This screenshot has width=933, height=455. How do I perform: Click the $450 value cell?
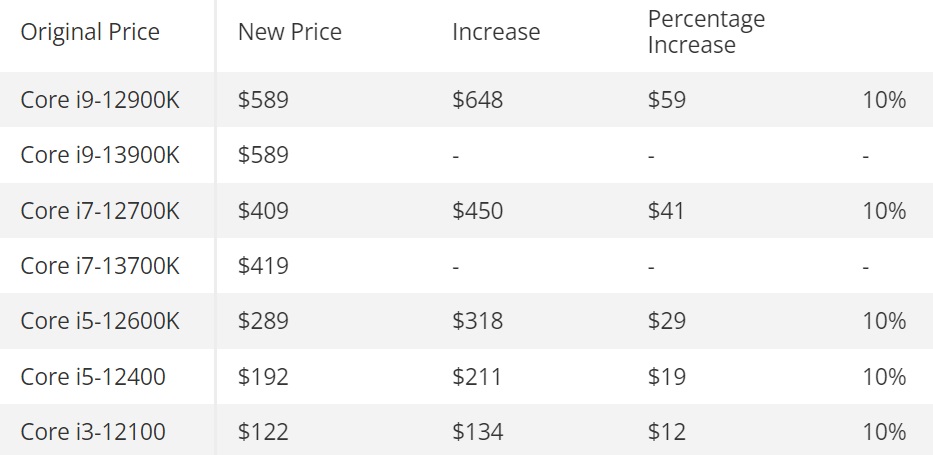click(x=478, y=211)
